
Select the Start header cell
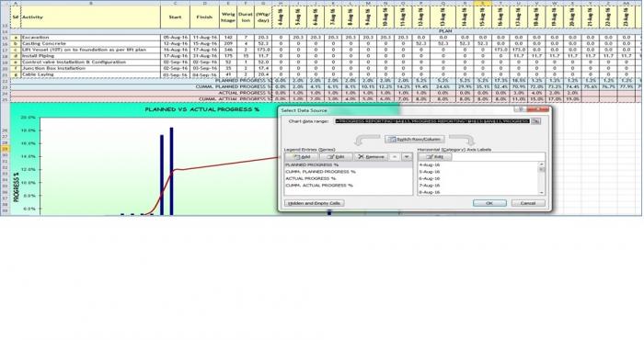coord(176,17)
